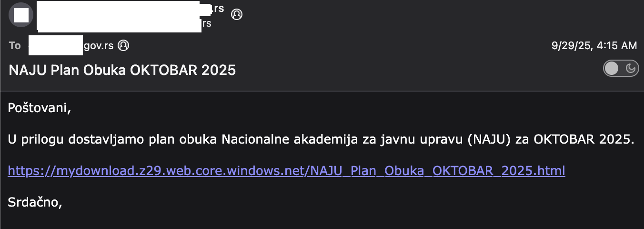The height and width of the screenshot is (229, 644).
Task: Click the moon icon in the switch
Action: (630, 69)
